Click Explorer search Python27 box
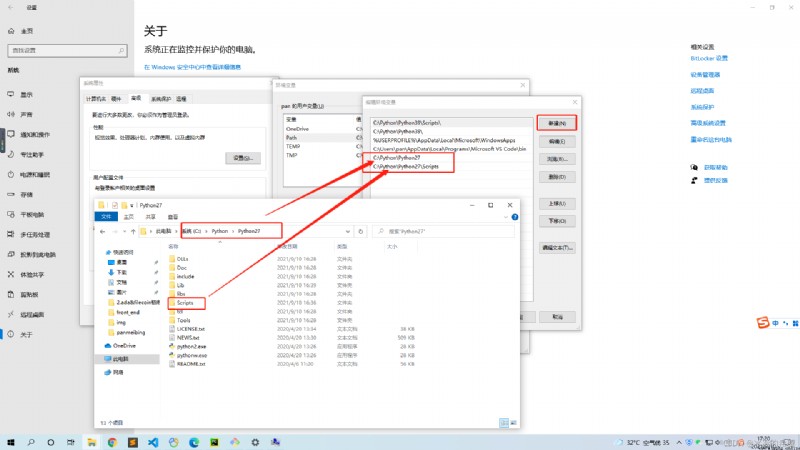 point(443,232)
